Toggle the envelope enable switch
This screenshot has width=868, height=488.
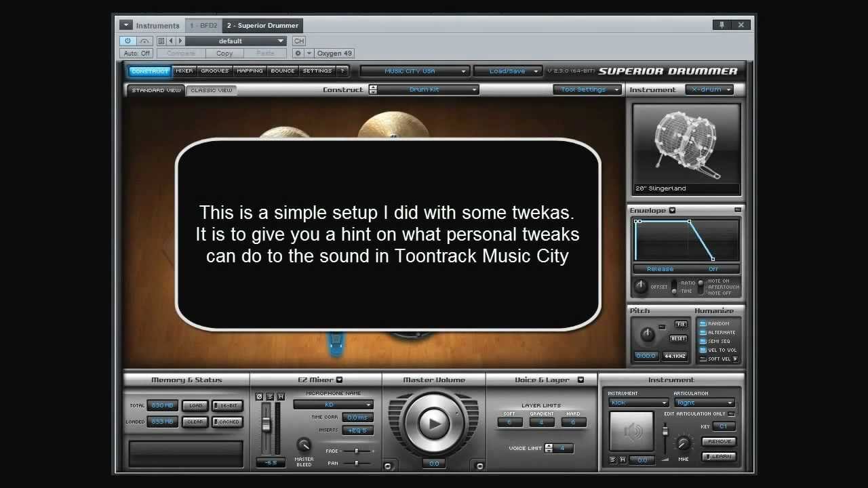(738, 210)
